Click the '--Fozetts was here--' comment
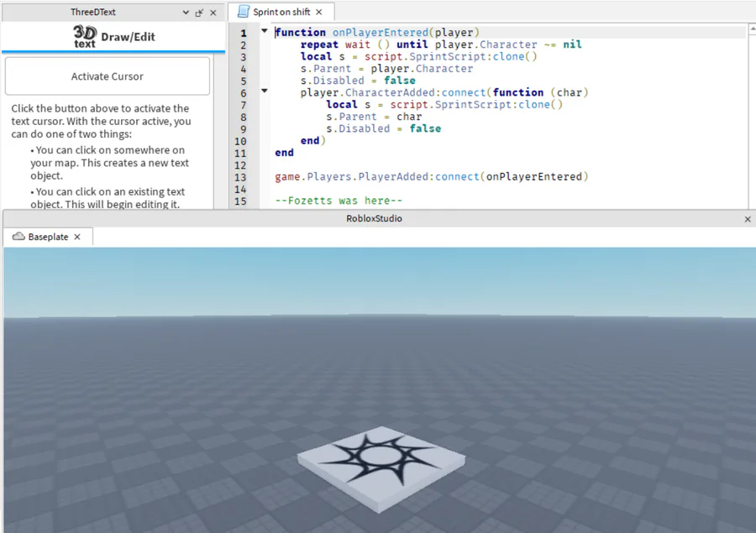 coord(339,201)
